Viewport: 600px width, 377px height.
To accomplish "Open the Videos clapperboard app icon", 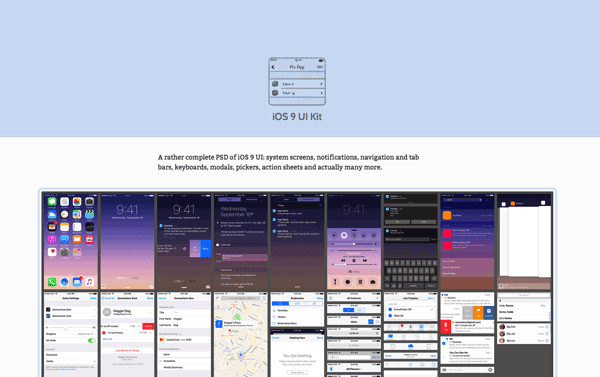I will coord(90,214).
